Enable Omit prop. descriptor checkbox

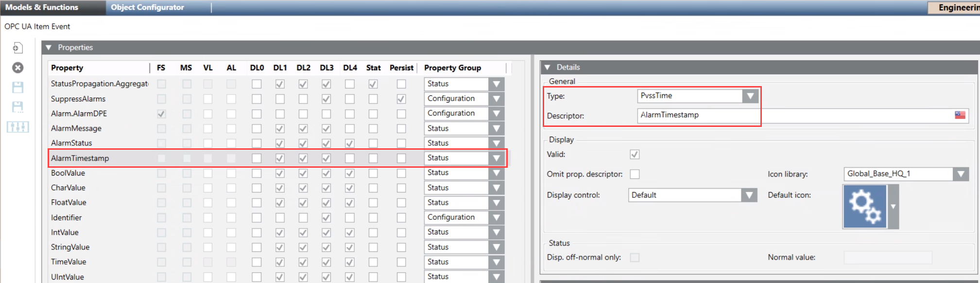pyautogui.click(x=635, y=174)
